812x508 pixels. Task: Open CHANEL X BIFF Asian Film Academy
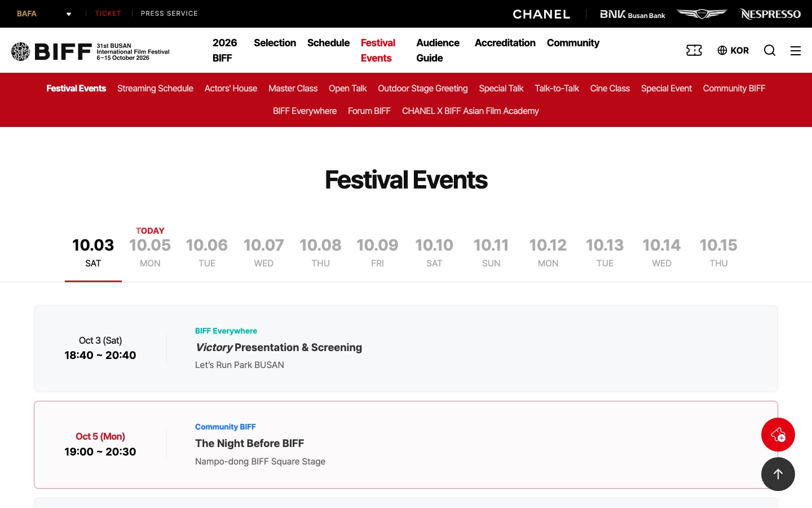pos(470,111)
